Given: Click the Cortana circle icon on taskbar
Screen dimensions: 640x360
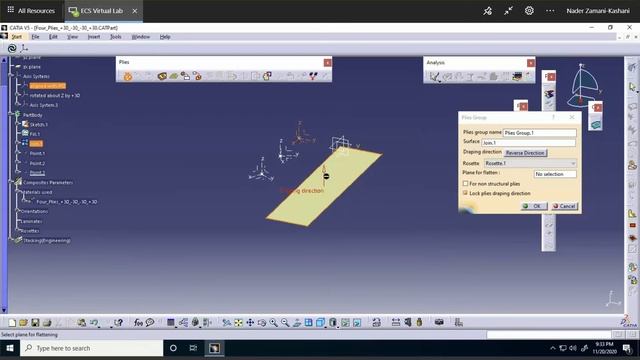Looking at the screenshot, I should click(x=173, y=348).
